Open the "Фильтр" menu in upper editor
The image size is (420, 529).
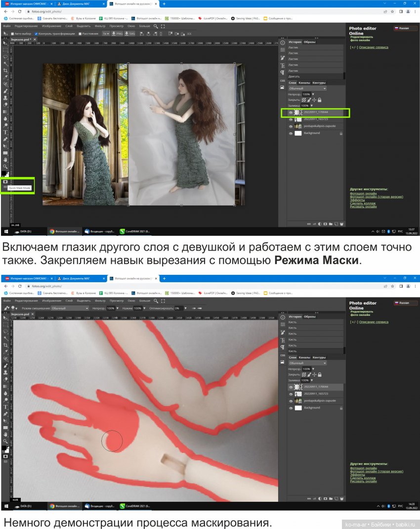point(100,26)
